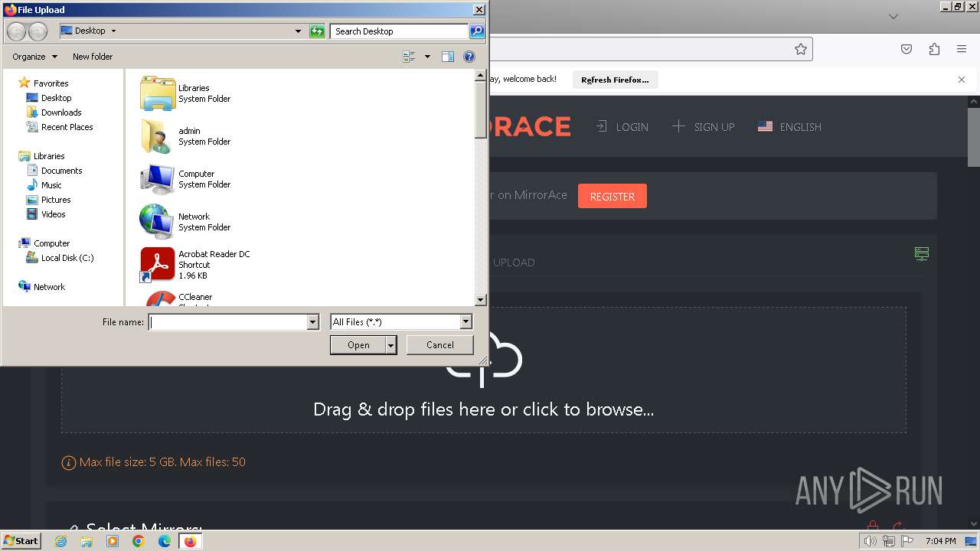980x551 pixels.
Task: Open Windows Media Player from the taskbar
Action: (113, 541)
